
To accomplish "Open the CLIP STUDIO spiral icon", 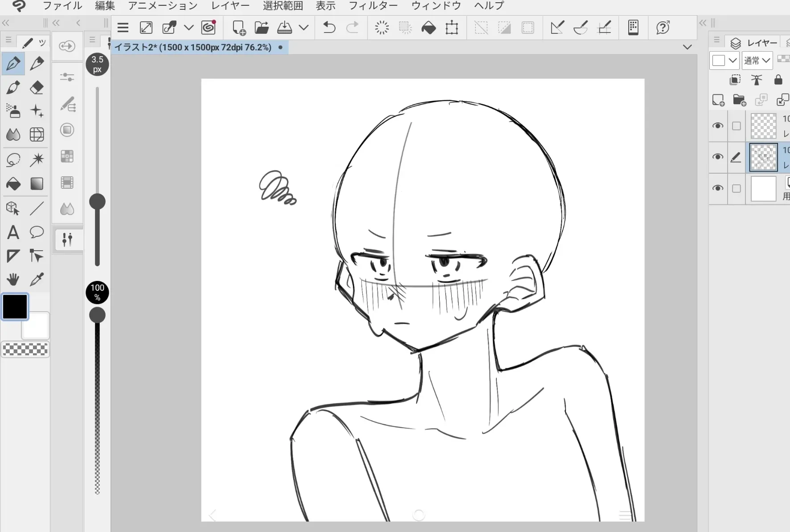I will (209, 28).
